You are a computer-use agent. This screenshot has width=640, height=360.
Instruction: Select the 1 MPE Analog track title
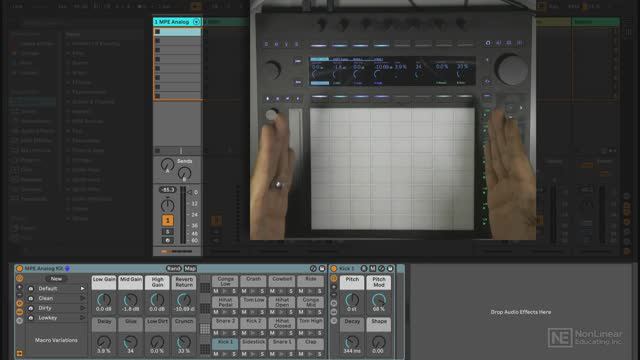point(172,22)
